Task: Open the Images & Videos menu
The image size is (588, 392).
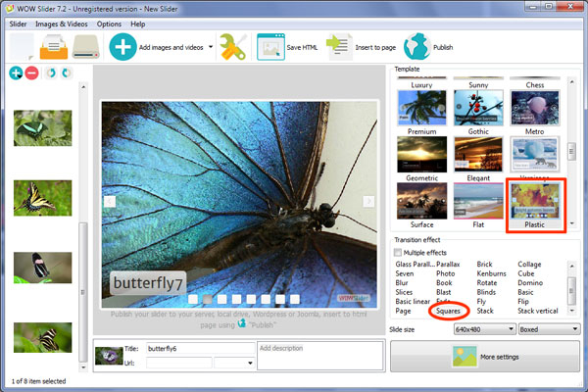Action: click(x=62, y=24)
